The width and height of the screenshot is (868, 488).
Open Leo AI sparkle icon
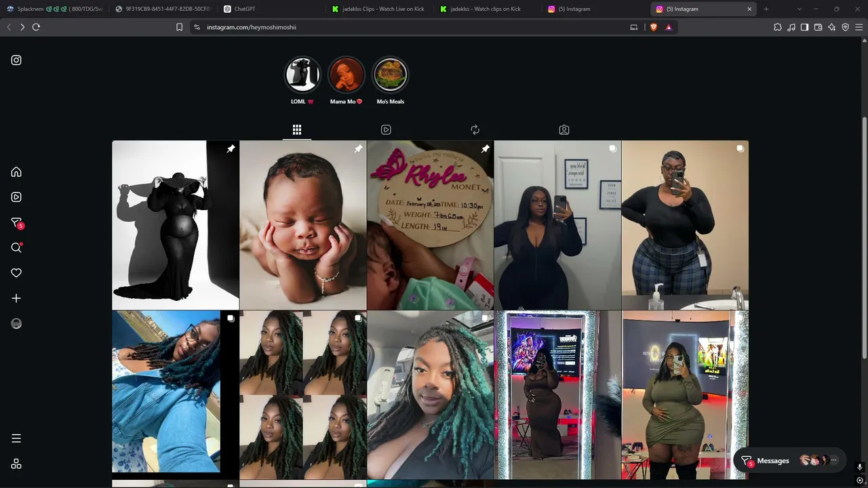pos(832,27)
